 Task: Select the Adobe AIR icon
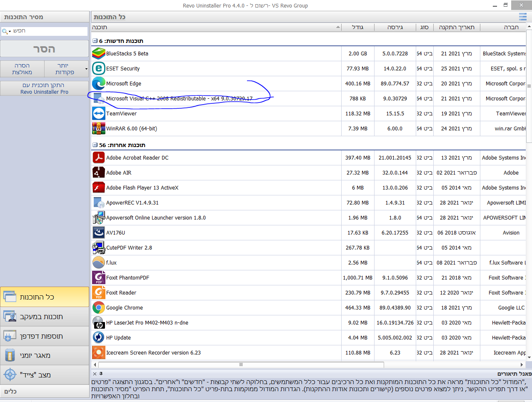(99, 172)
